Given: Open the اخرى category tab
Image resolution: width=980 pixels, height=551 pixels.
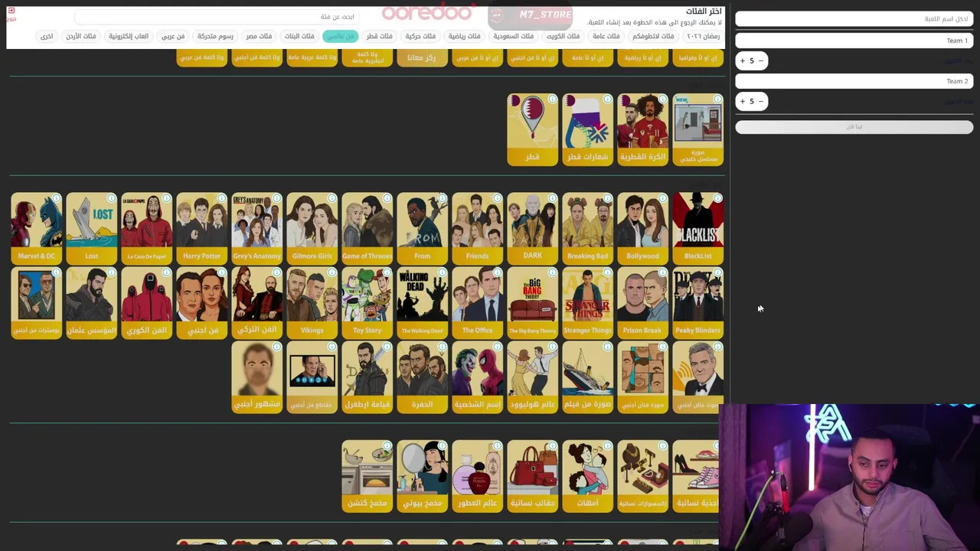Looking at the screenshot, I should tap(47, 36).
